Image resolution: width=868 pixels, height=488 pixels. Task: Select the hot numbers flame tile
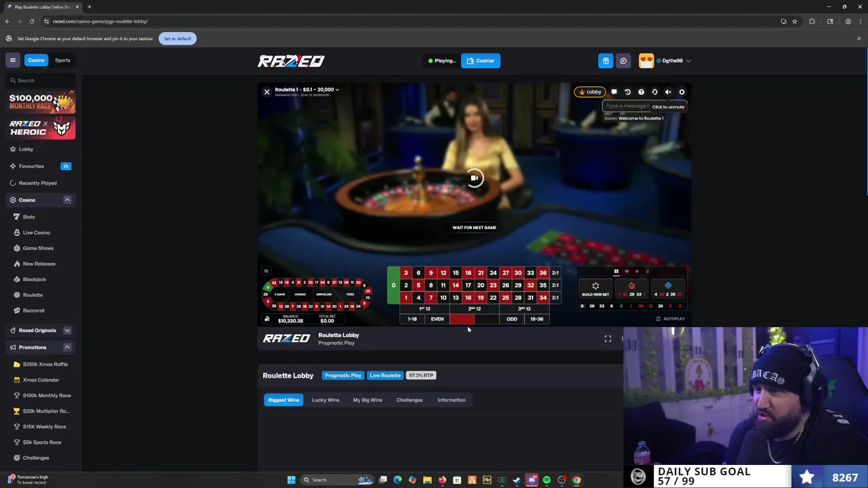tap(631, 289)
